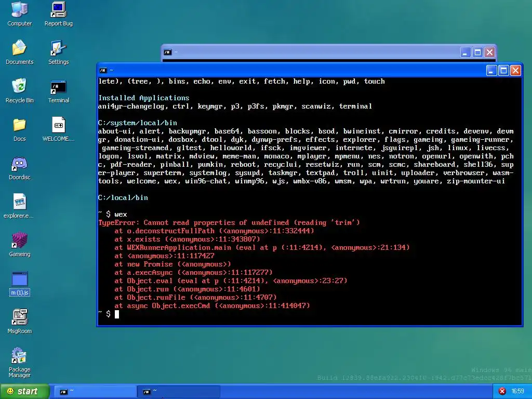Minimize the front terminal window

(491, 71)
